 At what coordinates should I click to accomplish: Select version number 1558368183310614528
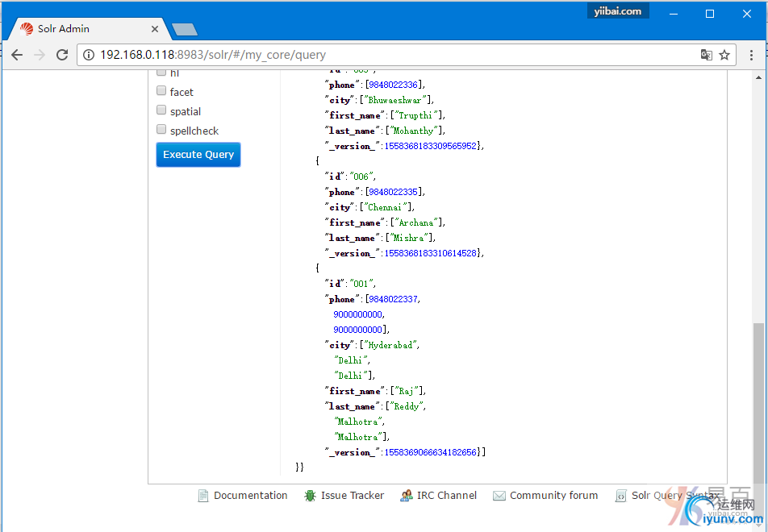click(431, 253)
